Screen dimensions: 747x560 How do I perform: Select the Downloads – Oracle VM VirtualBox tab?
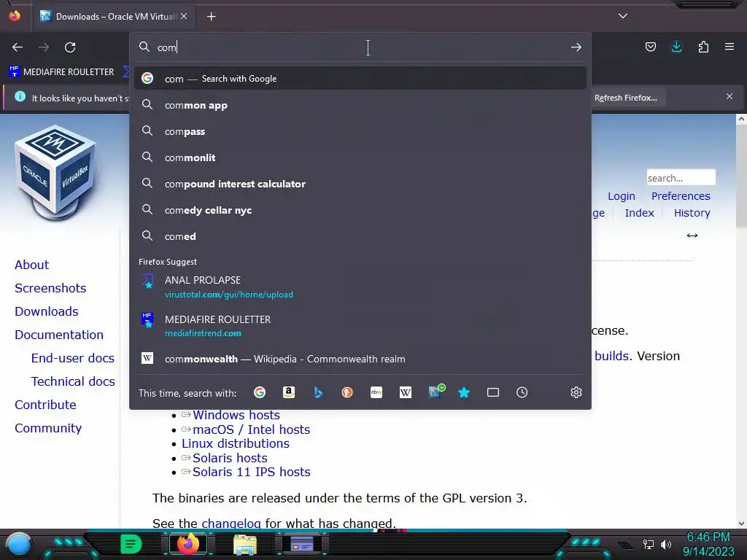[113, 17]
